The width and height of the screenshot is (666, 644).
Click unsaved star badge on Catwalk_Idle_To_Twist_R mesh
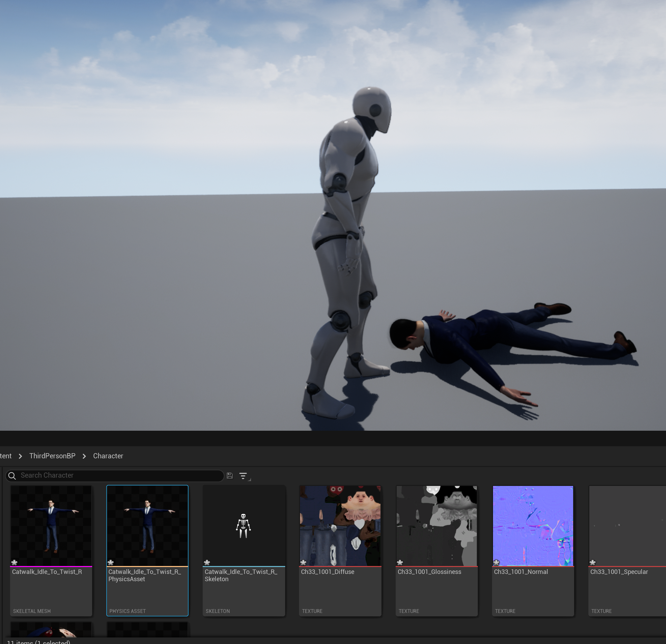(x=15, y=563)
